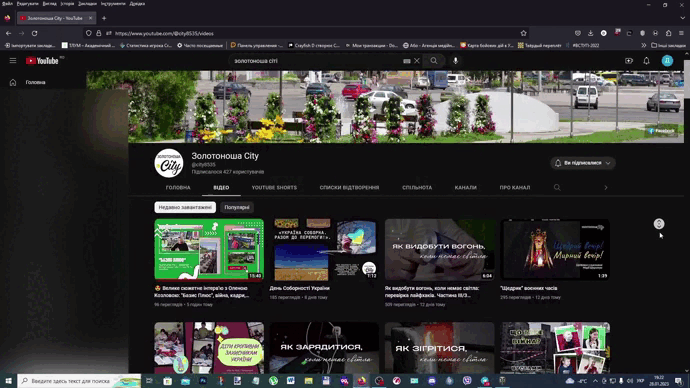Search within channel using the magnifier icon
The height and width of the screenshot is (388, 690).
557,188
